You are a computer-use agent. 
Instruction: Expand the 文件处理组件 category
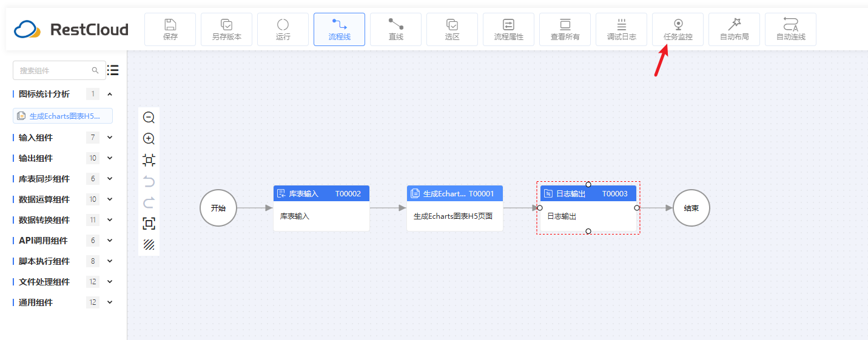tap(110, 282)
